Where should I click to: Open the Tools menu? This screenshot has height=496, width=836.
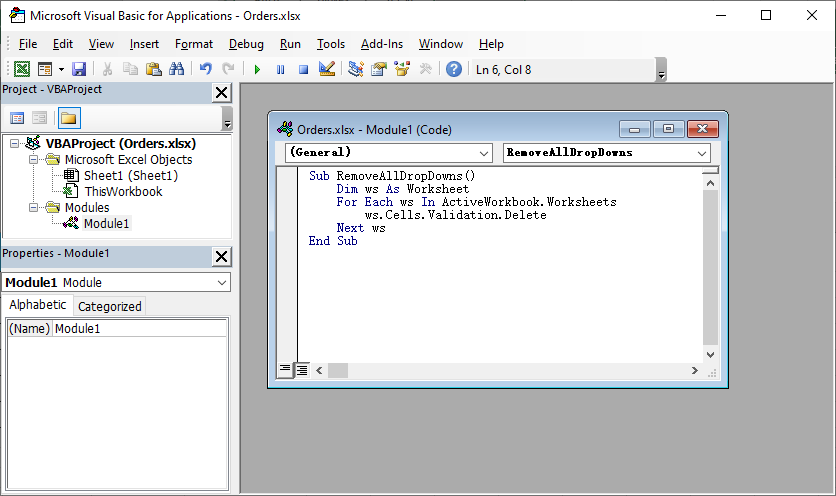[x=331, y=44]
